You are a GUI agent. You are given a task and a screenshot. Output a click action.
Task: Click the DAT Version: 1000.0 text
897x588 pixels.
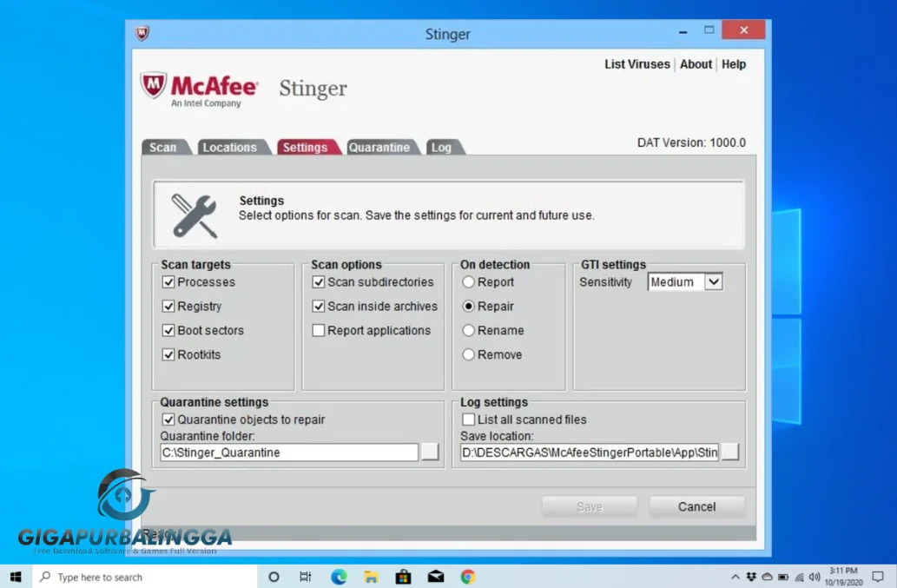point(691,142)
